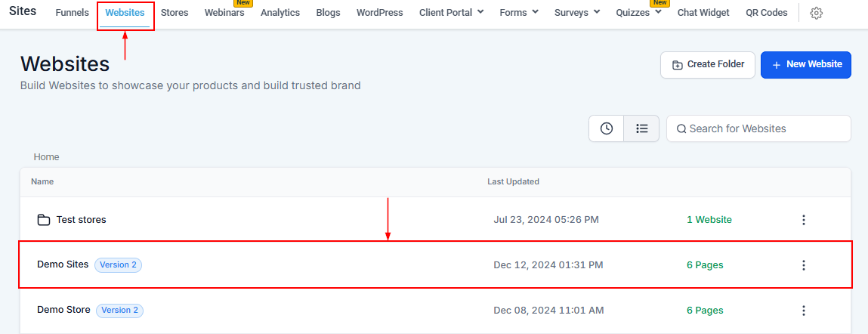Screen dimensions: 868x334
Task: Click the Home breadcrumb link
Action: [x=46, y=157]
